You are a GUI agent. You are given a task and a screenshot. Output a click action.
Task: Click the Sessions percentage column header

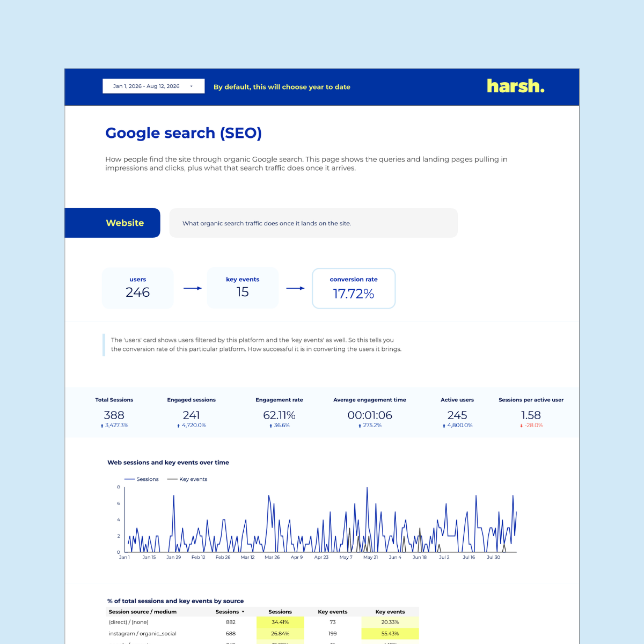point(280,612)
